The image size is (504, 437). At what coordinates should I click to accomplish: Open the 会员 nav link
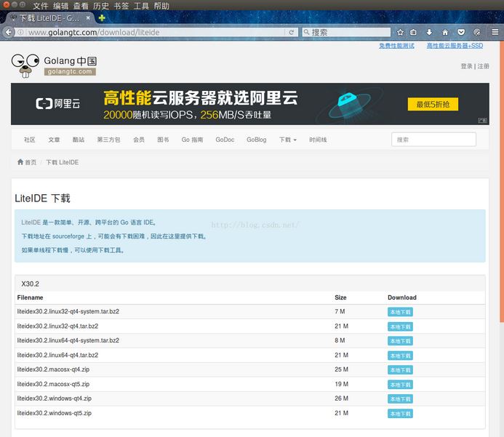coord(139,140)
